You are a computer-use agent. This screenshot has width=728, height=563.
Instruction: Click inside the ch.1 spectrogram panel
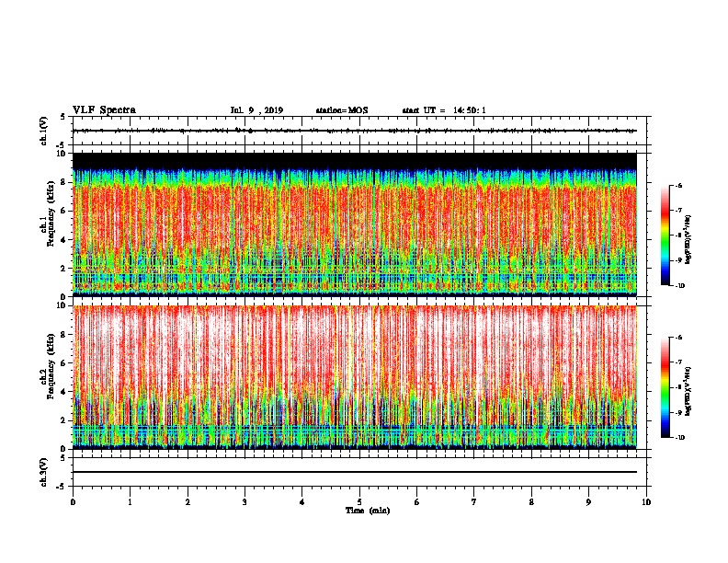tap(354, 224)
